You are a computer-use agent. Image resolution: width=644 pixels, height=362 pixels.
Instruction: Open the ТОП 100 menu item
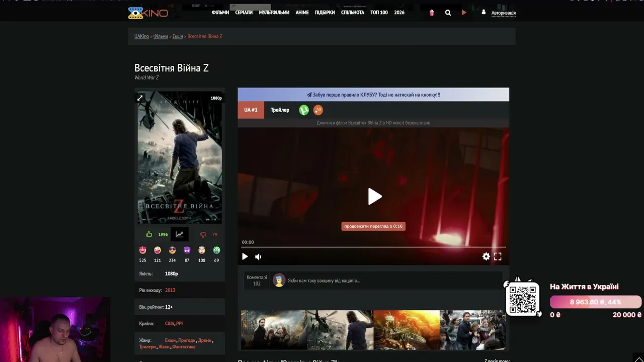click(x=379, y=13)
